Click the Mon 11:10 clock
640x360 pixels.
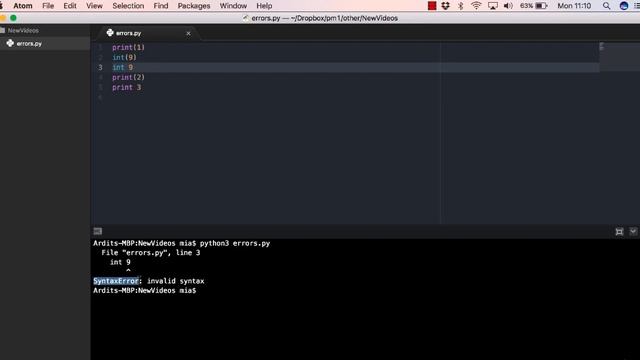(574, 6)
